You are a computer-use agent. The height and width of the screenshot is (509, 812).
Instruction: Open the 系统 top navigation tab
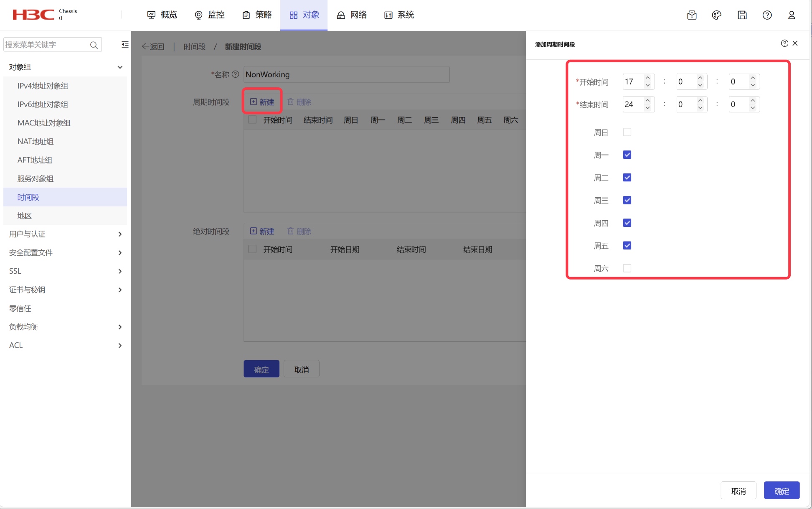tap(399, 15)
